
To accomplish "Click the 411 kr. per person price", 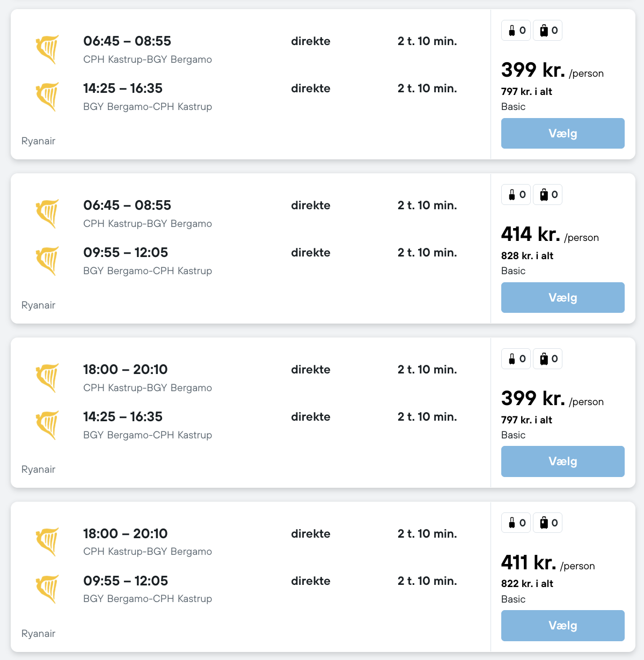I will tap(528, 563).
